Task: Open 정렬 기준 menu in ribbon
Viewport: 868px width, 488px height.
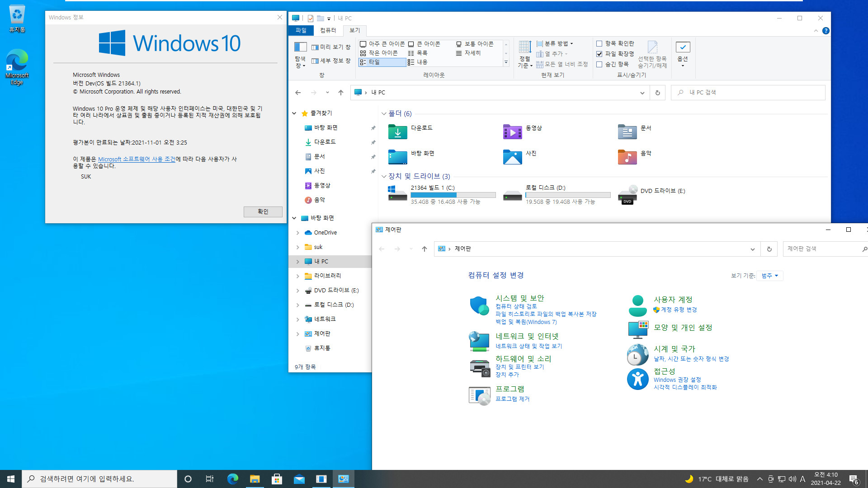Action: click(525, 55)
